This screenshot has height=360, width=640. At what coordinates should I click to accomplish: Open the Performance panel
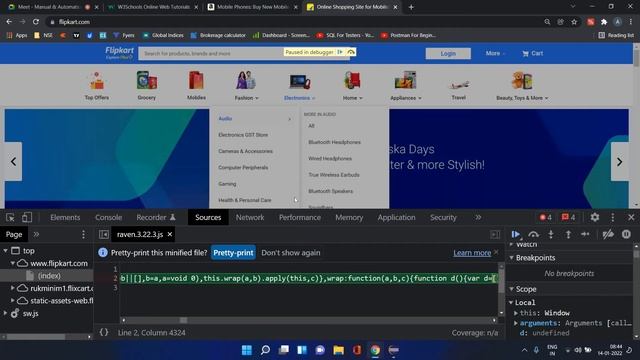[300, 218]
